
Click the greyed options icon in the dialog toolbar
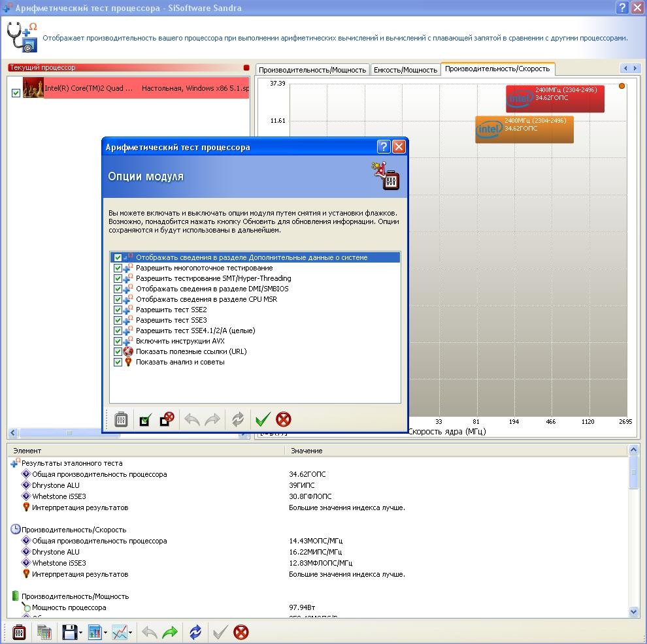[121, 420]
